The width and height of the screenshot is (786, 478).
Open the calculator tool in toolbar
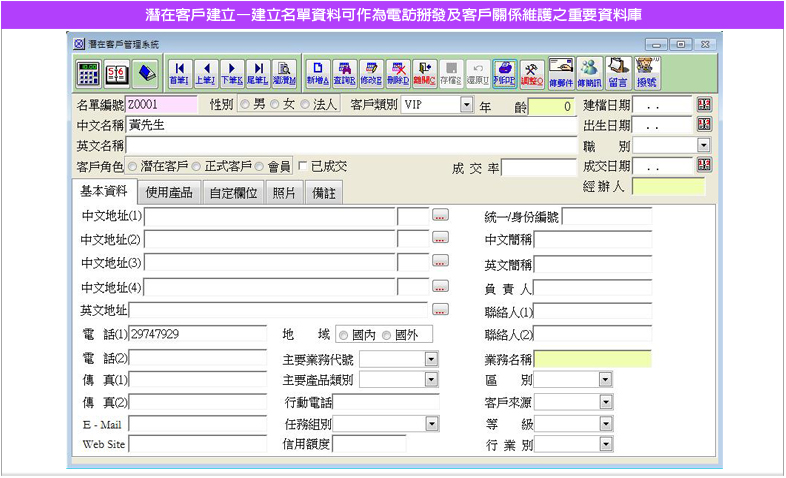(x=89, y=73)
